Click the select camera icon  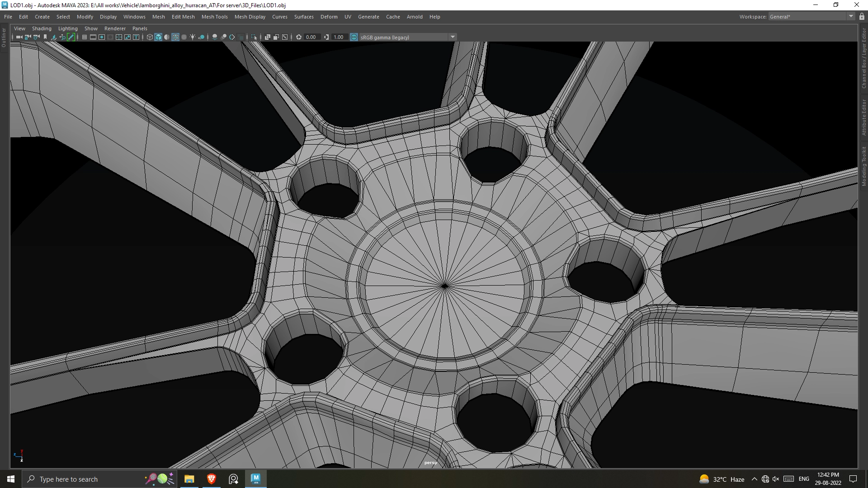(x=19, y=37)
